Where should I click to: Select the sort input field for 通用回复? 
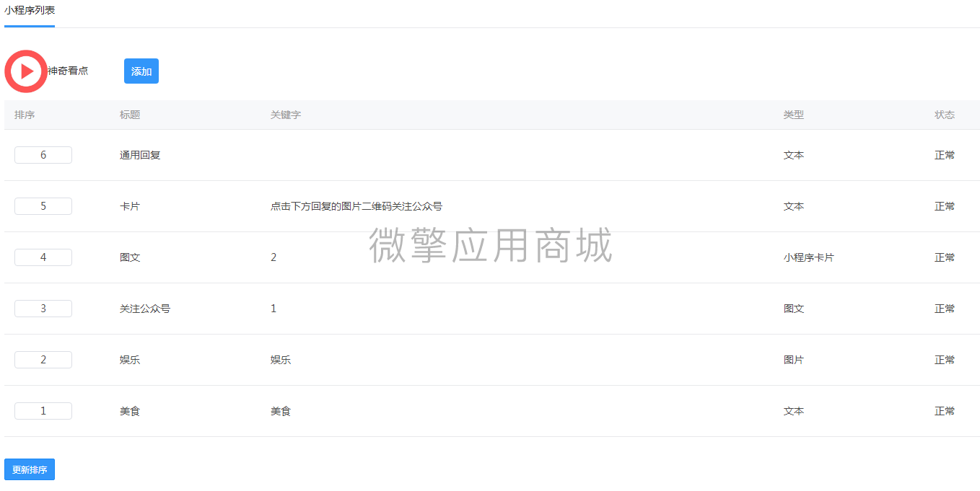[x=43, y=154]
